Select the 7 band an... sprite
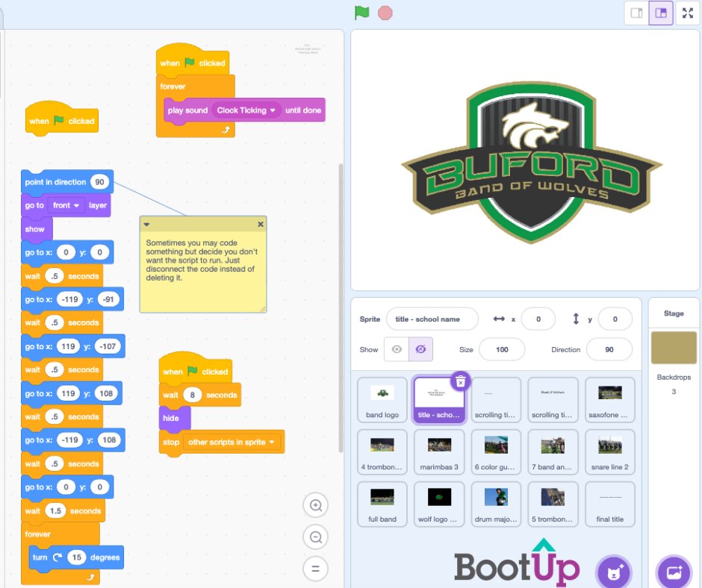The height and width of the screenshot is (588, 702). tap(553, 452)
